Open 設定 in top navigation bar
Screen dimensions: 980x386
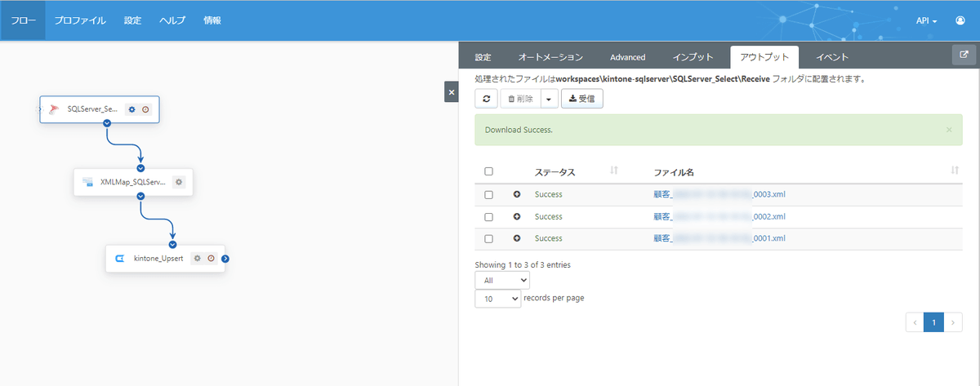[132, 20]
